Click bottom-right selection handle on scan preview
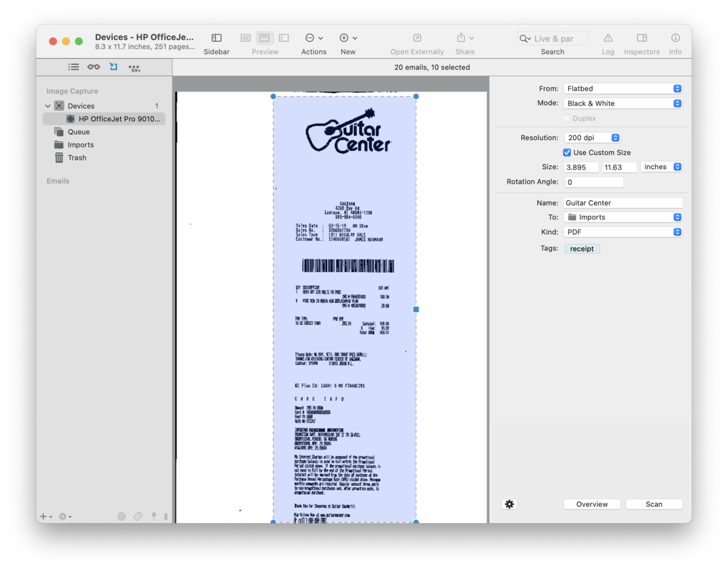This screenshot has width=728, height=571. click(416, 522)
